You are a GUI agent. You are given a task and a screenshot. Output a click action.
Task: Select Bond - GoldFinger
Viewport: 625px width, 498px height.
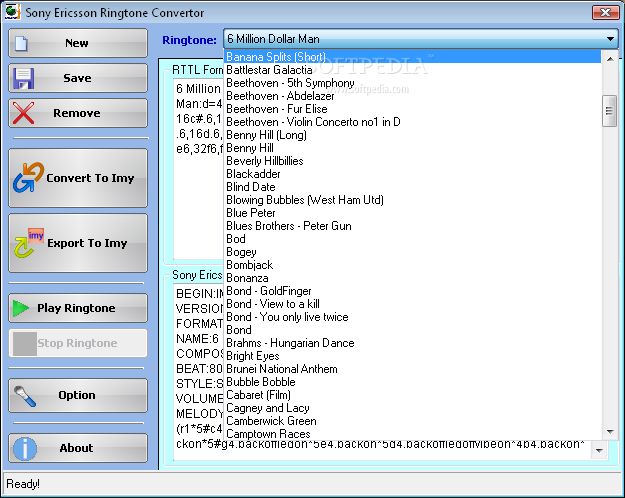(x=412, y=291)
